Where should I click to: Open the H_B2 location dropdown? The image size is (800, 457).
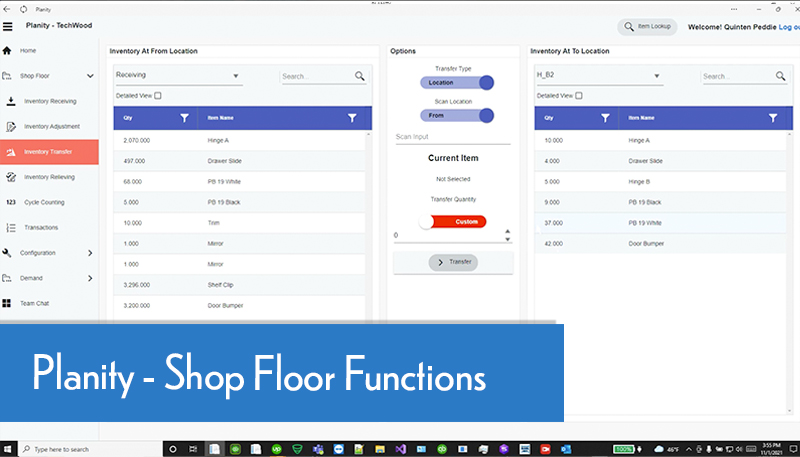tap(599, 75)
